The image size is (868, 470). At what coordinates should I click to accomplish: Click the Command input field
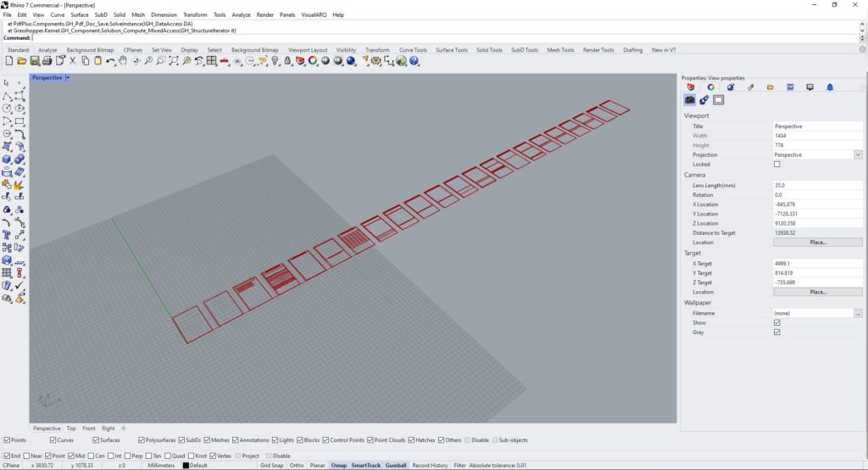pyautogui.click(x=445, y=37)
